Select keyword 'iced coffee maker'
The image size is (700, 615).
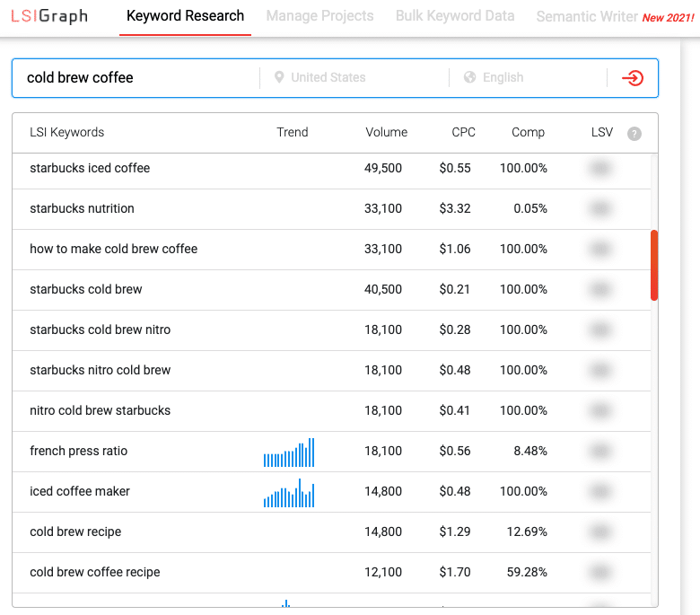[80, 491]
